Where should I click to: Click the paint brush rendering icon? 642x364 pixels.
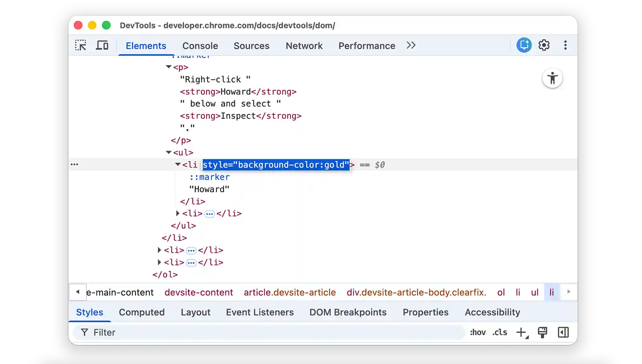tap(543, 332)
